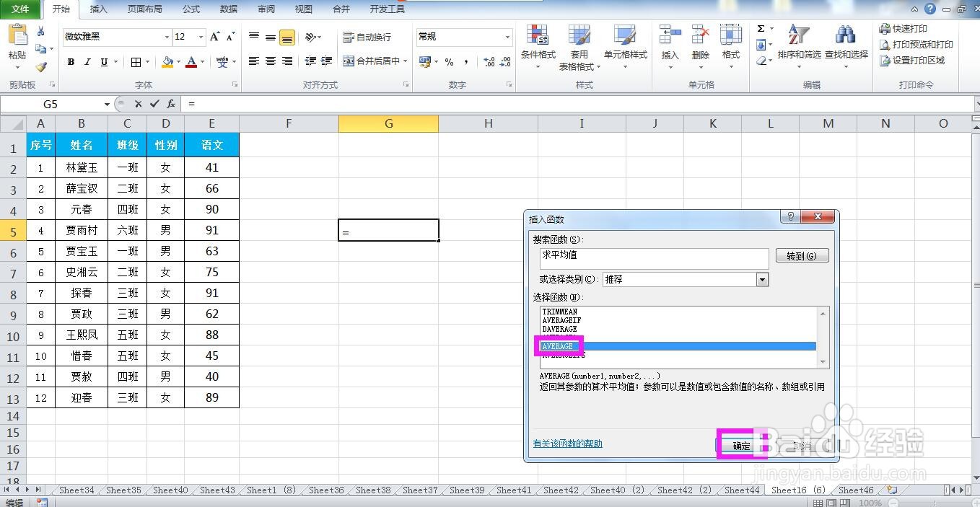Viewport: 980px width, 507px height.
Task: Toggle Italic formatting
Action: coord(87,62)
